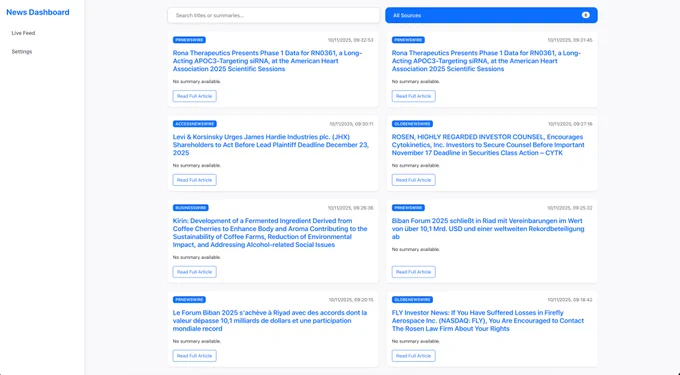Screen dimensions: 680x375
Task: Read Full Article for Rona card timestamped 09:31:45
Action: pyautogui.click(x=413, y=96)
